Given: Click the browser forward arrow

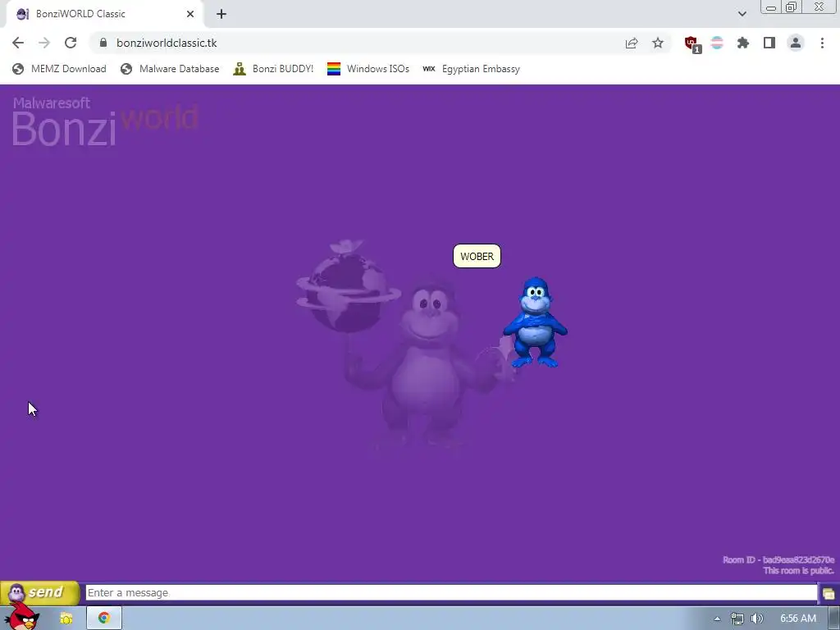Looking at the screenshot, I should point(44,43).
